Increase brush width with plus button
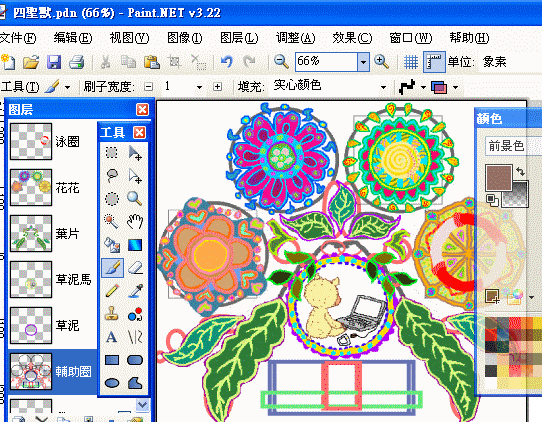Screen dimensions: 542x422 click(x=217, y=86)
